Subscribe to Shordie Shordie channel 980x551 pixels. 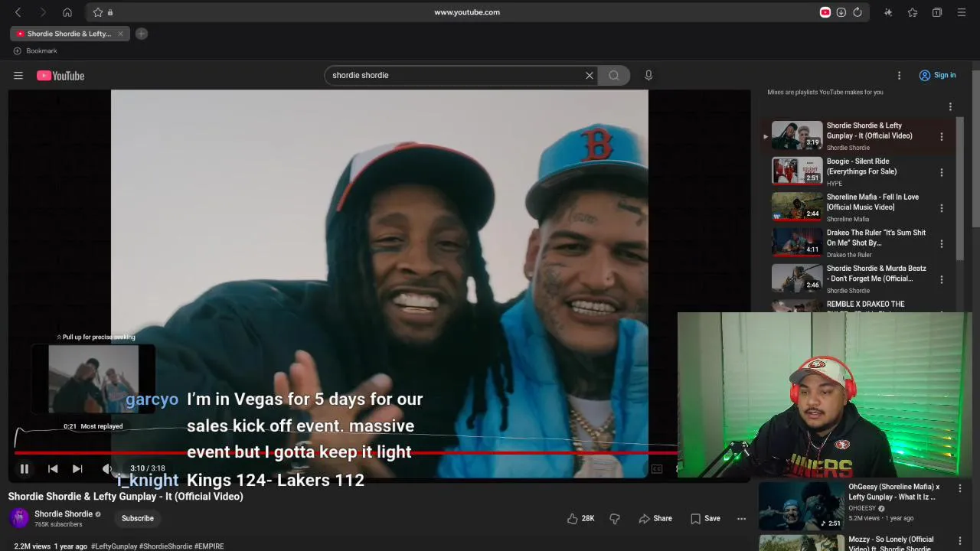click(138, 518)
